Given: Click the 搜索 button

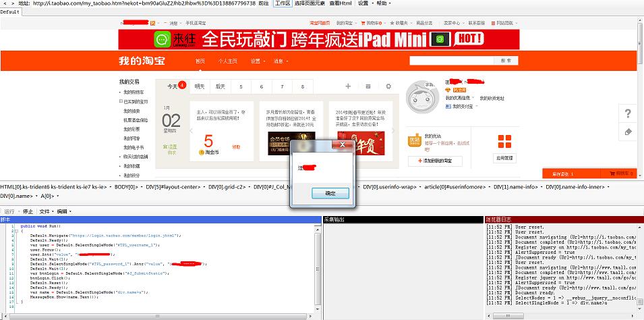Looking at the screenshot, I should (506, 61).
